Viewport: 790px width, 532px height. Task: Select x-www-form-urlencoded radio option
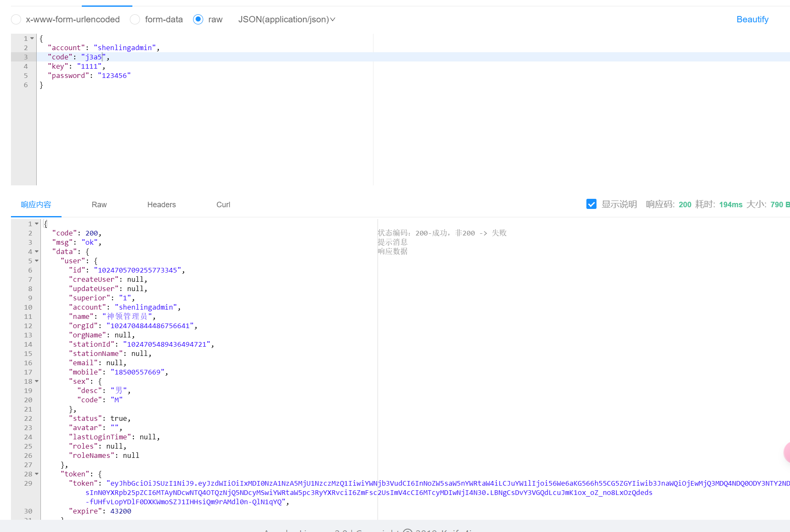[16, 19]
